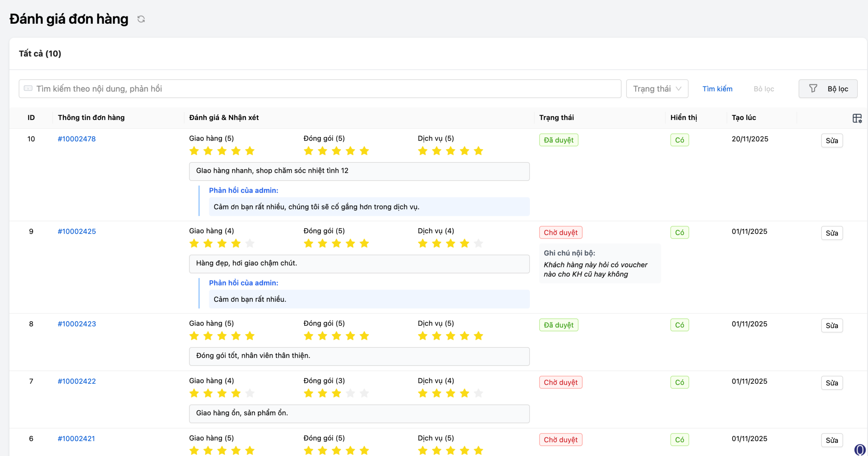The height and width of the screenshot is (456, 868).
Task: Click Sửa button for review ID 7
Action: 832,383
